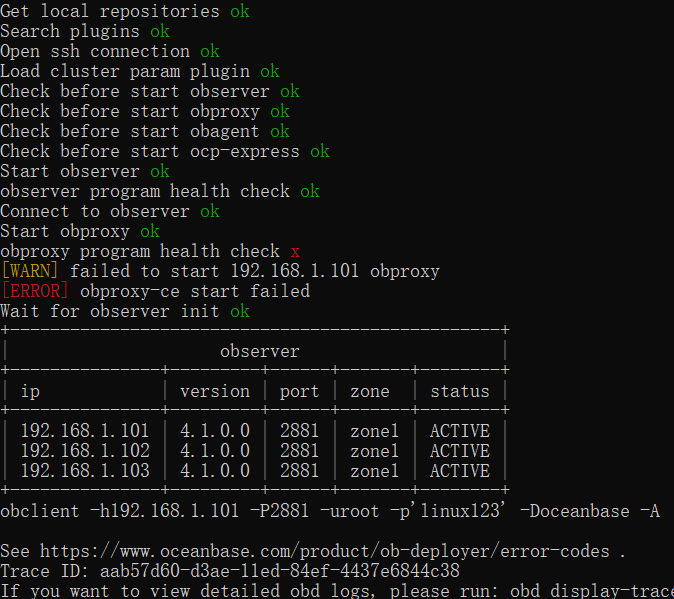Click 'failed to start 192.168.1.101 obproxy' text
Image resolution: width=674 pixels, height=599 pixels.
(x=254, y=271)
